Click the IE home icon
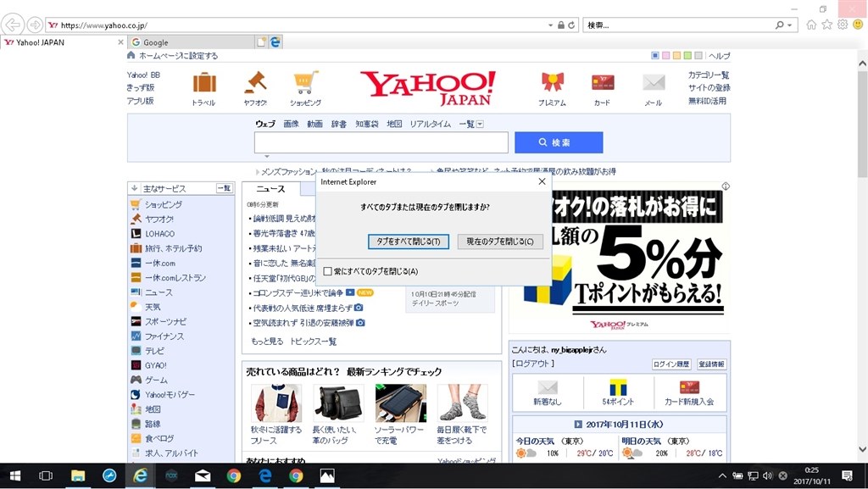868x489 pixels. pyautogui.click(x=811, y=25)
